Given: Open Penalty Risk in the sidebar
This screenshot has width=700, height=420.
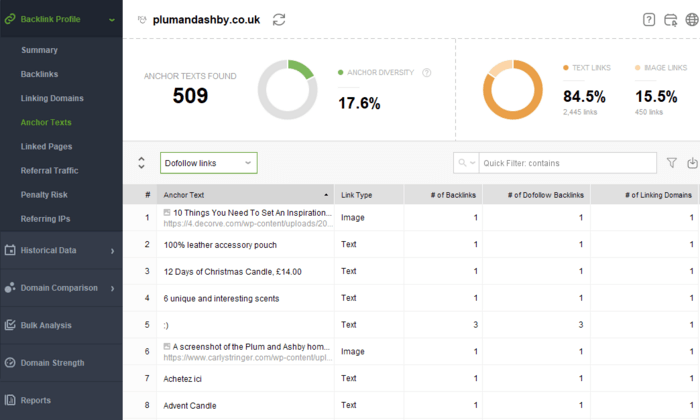Looking at the screenshot, I should 44,195.
